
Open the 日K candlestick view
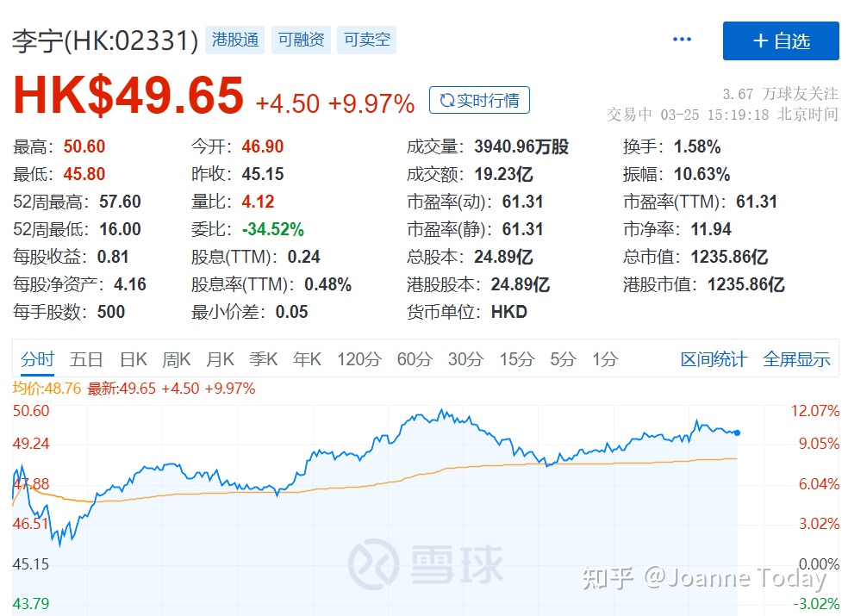(132, 359)
